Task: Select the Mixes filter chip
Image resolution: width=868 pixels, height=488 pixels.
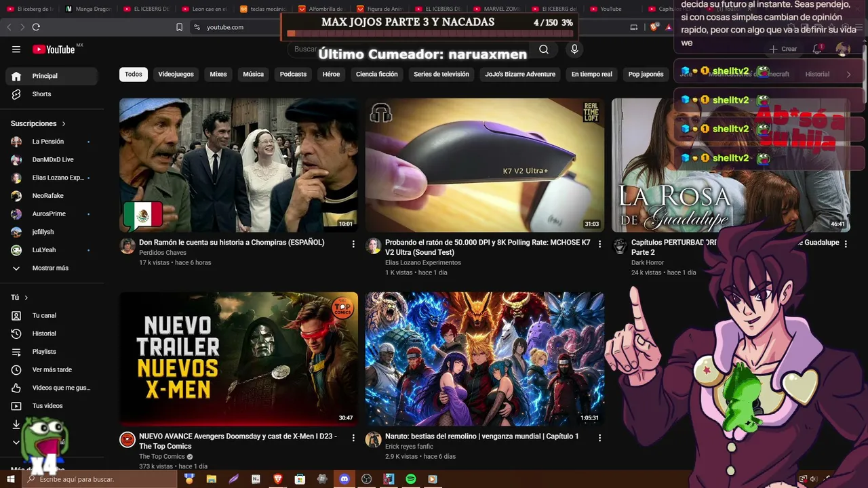Action: (x=218, y=75)
